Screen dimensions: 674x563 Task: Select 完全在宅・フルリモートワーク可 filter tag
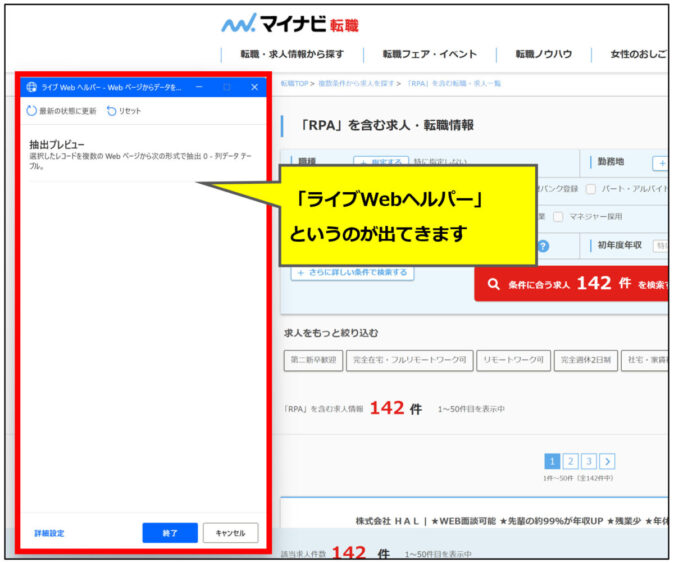409,360
